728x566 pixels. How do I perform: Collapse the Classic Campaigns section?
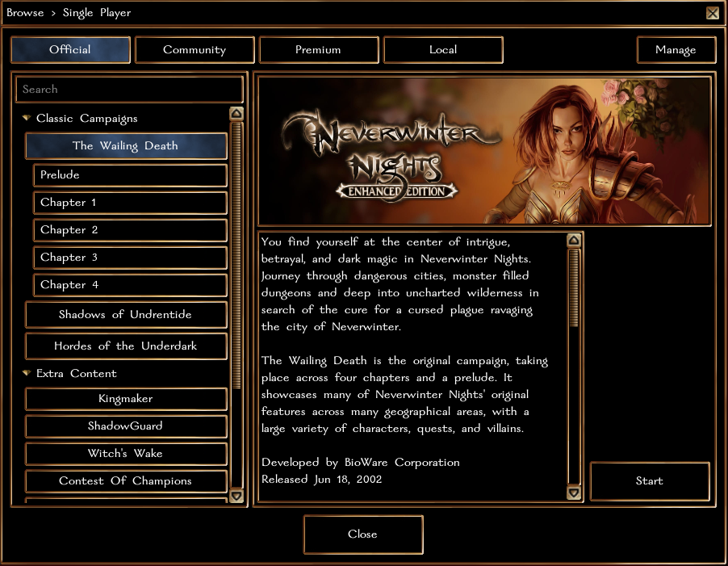[27, 118]
